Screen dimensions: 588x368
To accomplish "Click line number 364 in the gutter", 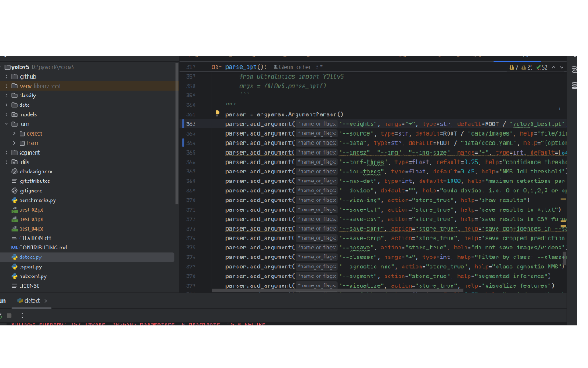I will click(x=191, y=143).
